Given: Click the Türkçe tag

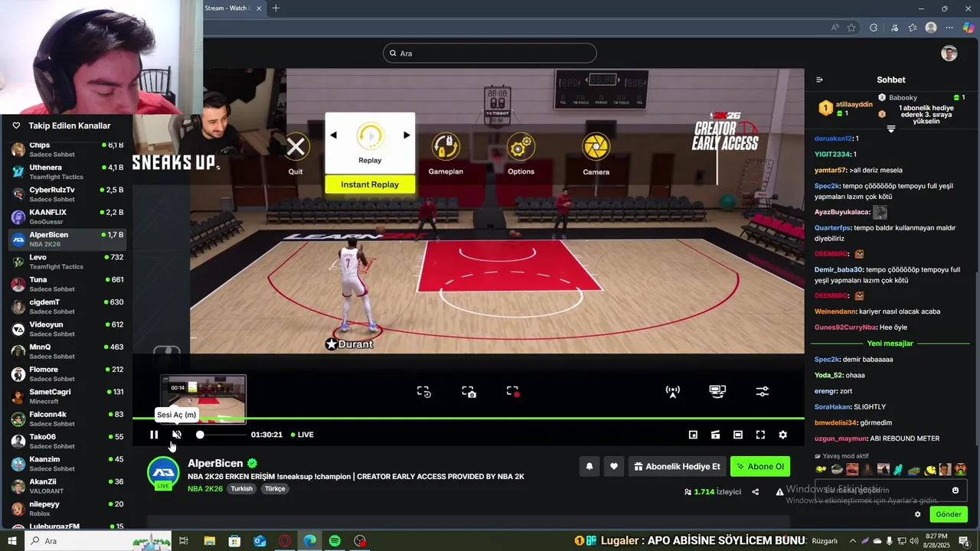Looking at the screenshot, I should tap(275, 488).
